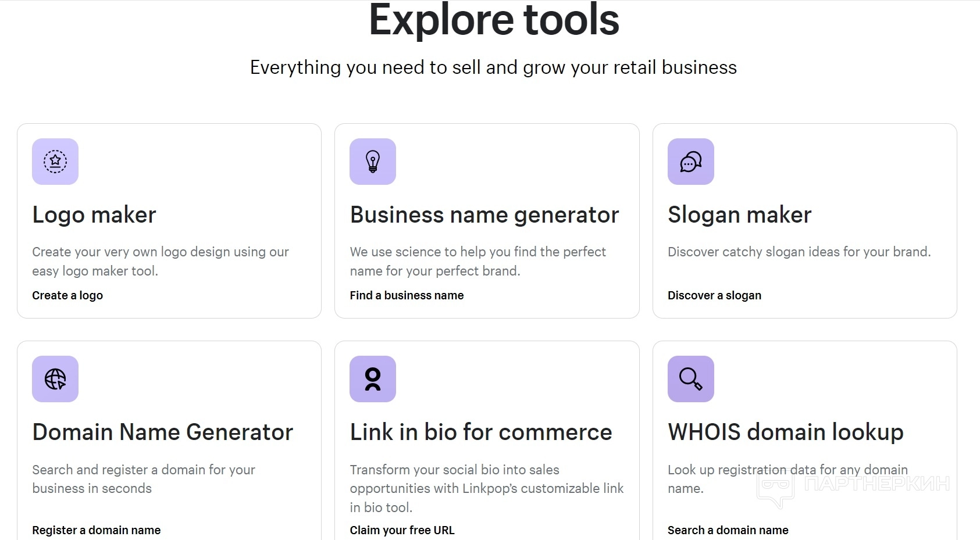Follow the "Find a business name" link
Viewport: 980px width, 540px height.
[407, 295]
